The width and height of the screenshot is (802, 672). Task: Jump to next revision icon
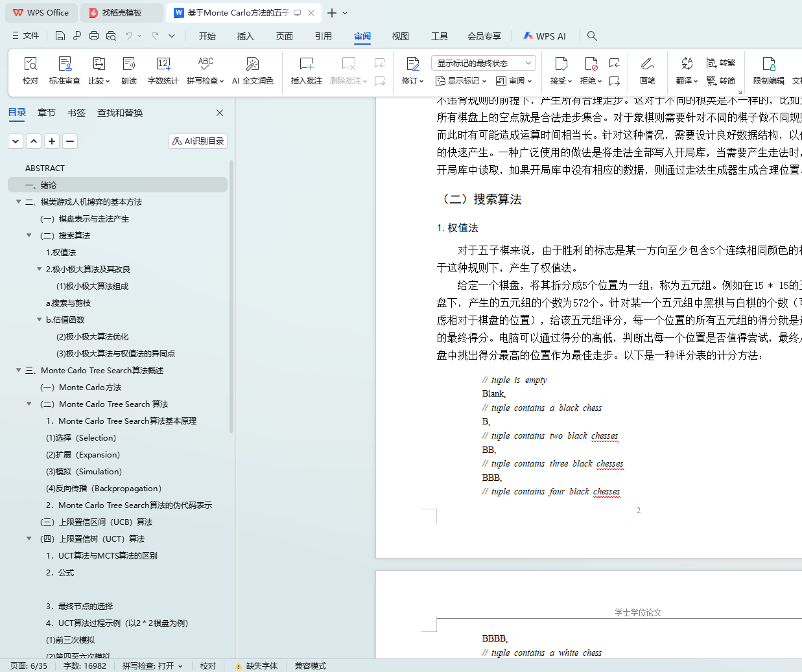pyautogui.click(x=615, y=81)
